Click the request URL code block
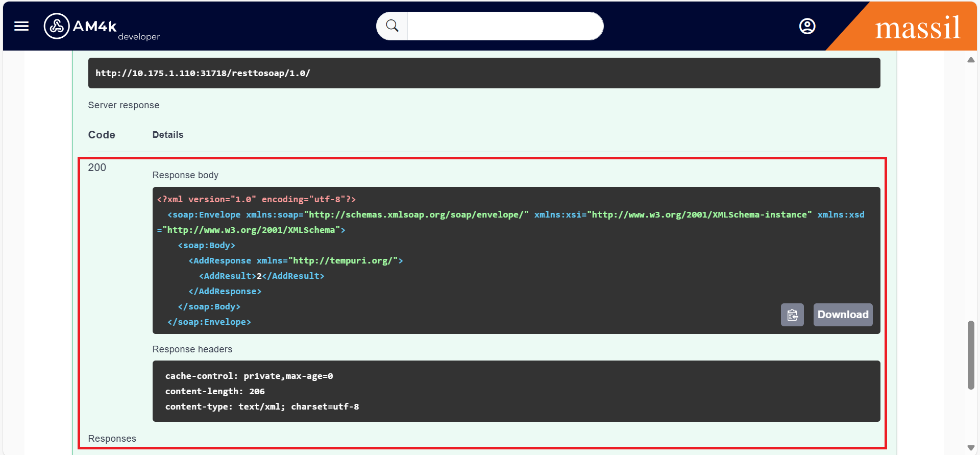The width and height of the screenshot is (980, 455). tap(483, 73)
